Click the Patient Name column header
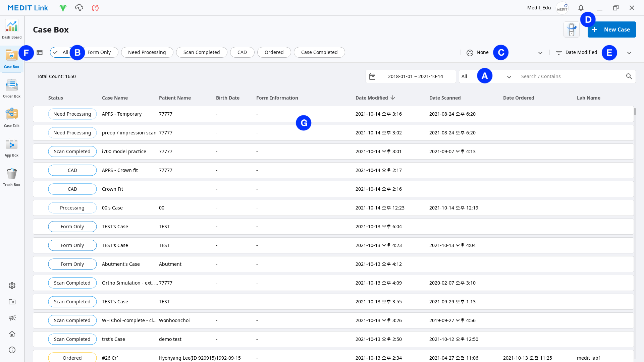Viewport: 644px width, 362px height. pyautogui.click(x=175, y=98)
